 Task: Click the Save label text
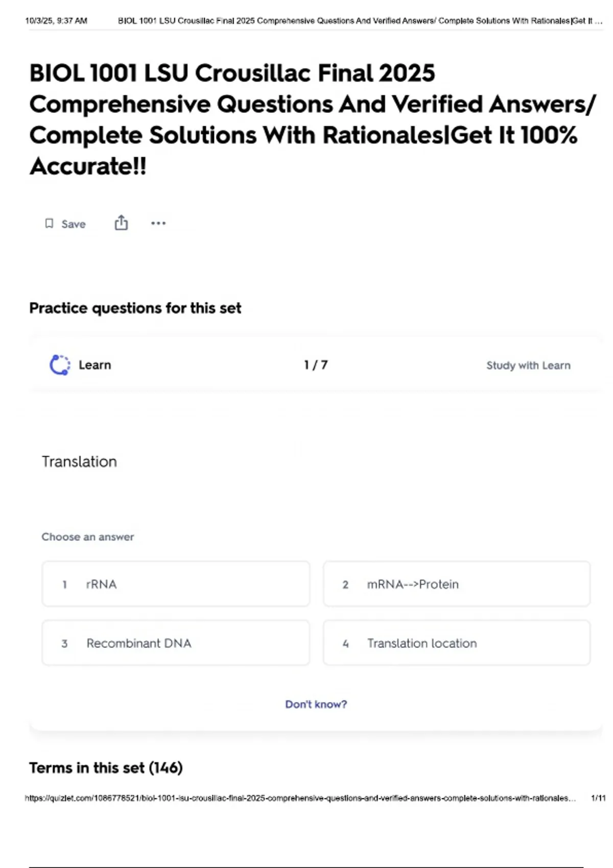74,224
